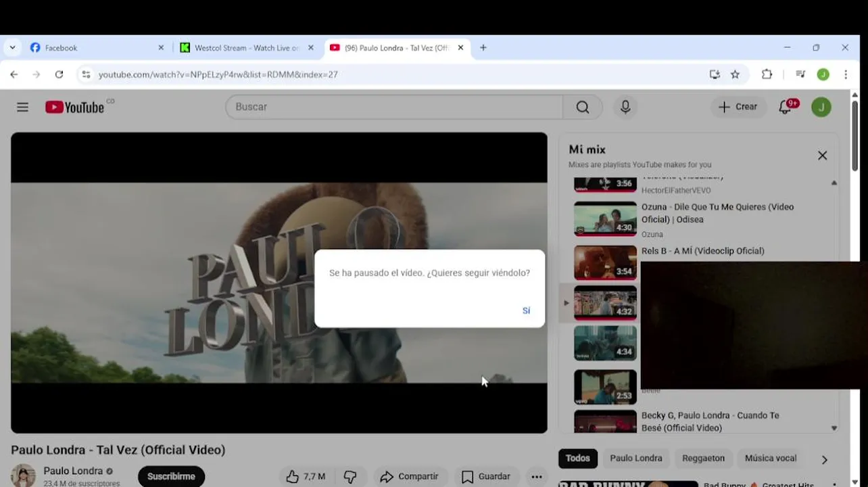Go to the YouTube home logo

(75, 107)
